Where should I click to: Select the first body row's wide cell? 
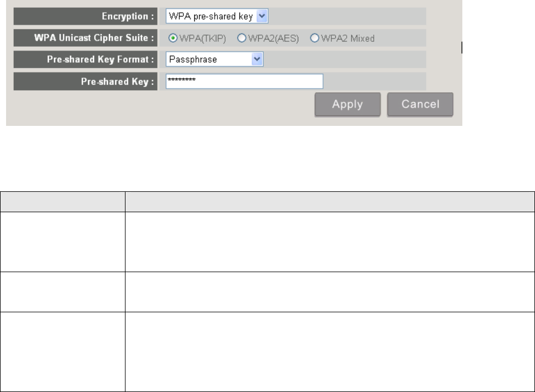point(329,242)
